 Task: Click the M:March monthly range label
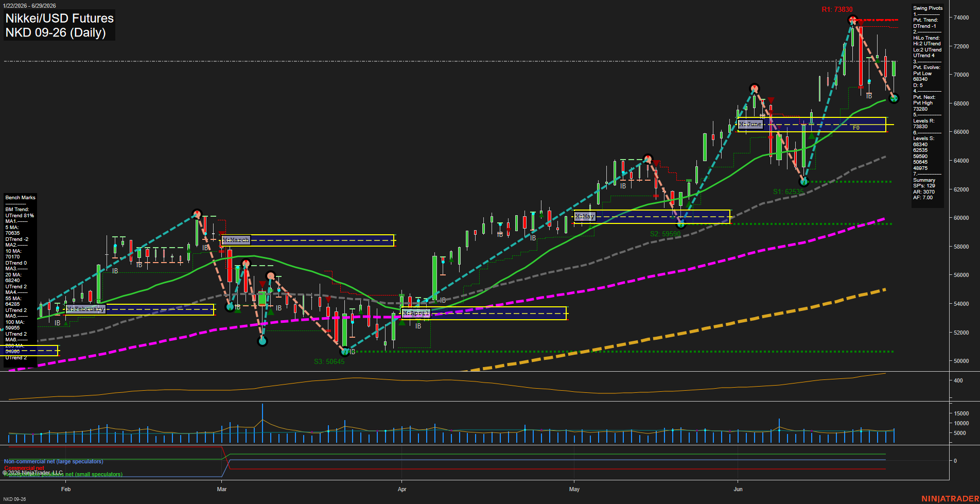[x=236, y=240]
